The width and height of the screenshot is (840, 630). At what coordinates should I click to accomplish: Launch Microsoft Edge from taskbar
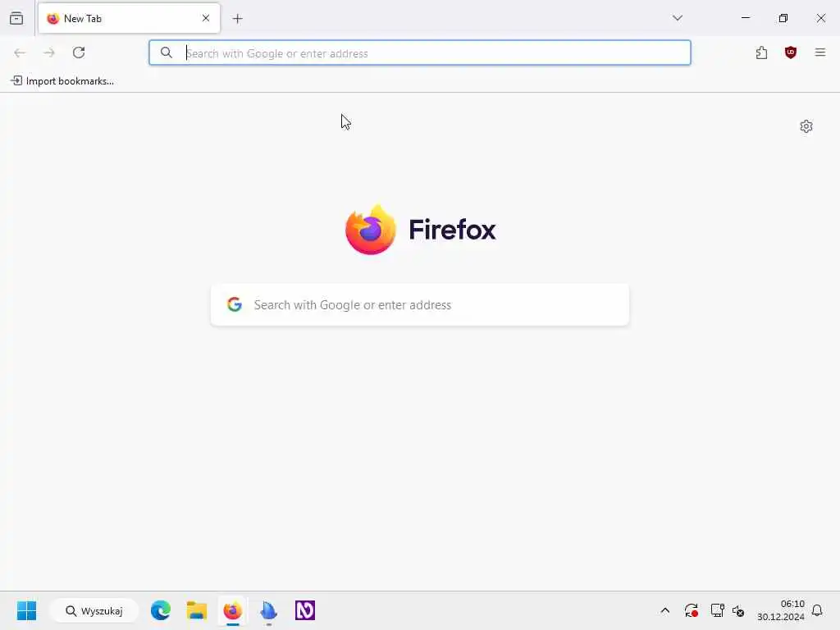[x=161, y=610]
